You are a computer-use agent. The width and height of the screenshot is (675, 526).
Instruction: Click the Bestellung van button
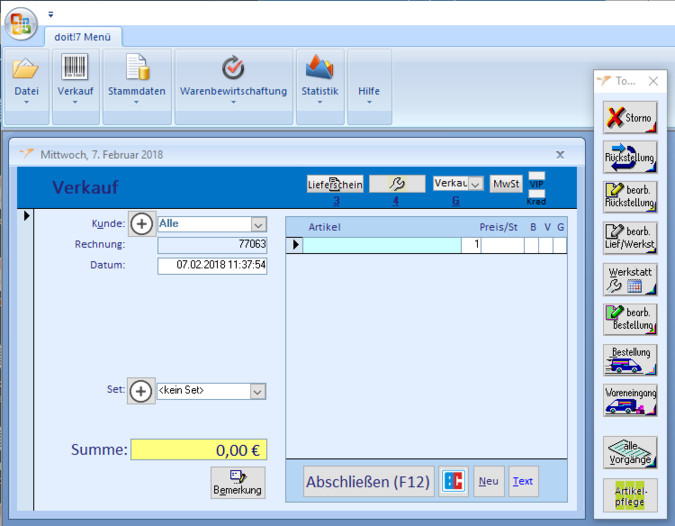click(x=630, y=360)
